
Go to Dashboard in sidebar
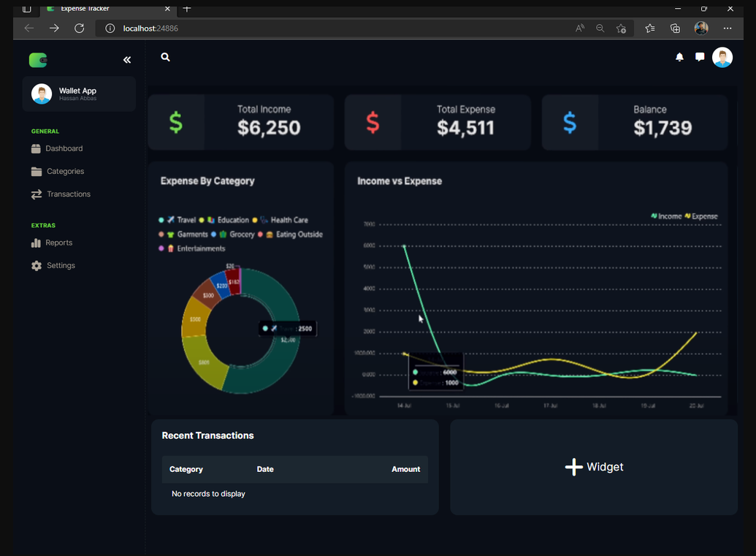pyautogui.click(x=64, y=148)
